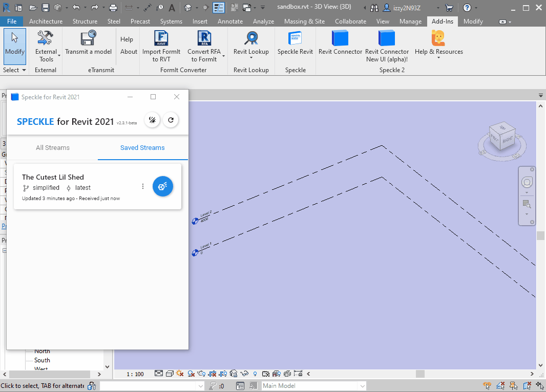Redo the last undone action

(x=95, y=7)
